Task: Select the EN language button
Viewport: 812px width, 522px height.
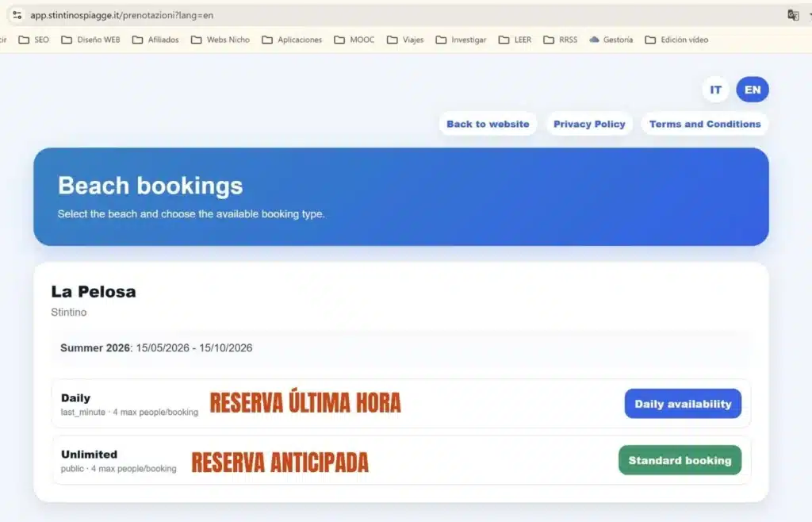Action: (x=753, y=90)
